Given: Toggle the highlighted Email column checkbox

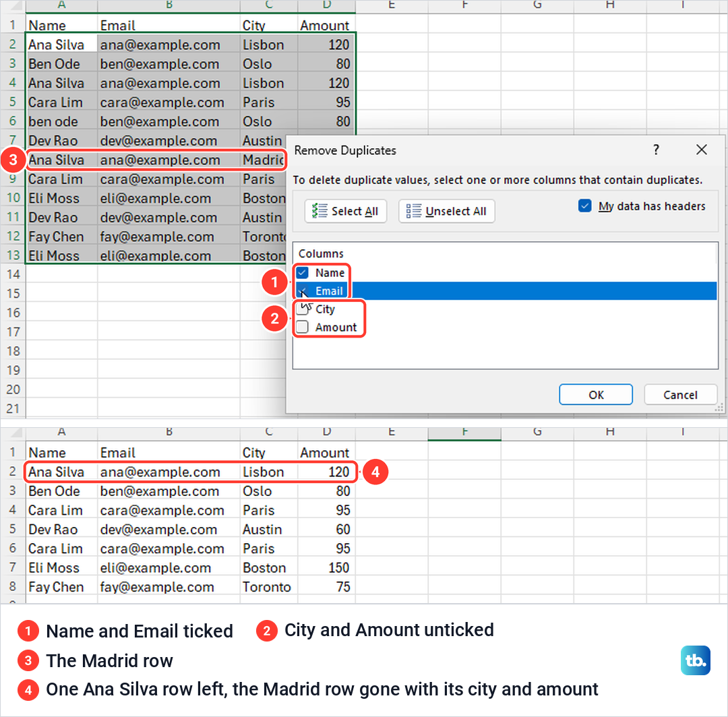Looking at the screenshot, I should pos(302,291).
